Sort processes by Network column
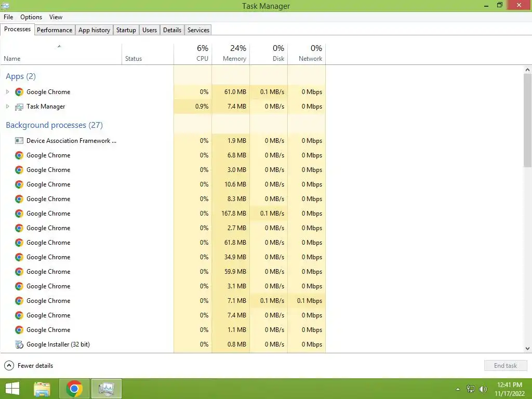The height and width of the screenshot is (399, 532). point(307,54)
